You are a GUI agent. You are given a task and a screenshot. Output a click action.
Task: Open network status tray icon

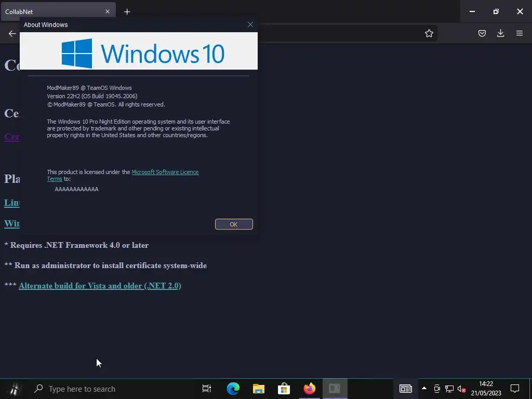tap(449, 389)
